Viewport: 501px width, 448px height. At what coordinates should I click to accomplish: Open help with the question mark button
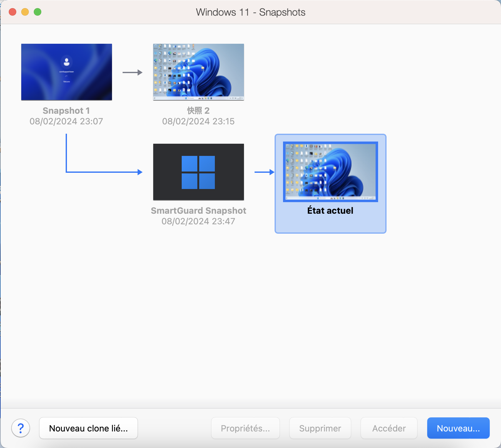pos(21,428)
